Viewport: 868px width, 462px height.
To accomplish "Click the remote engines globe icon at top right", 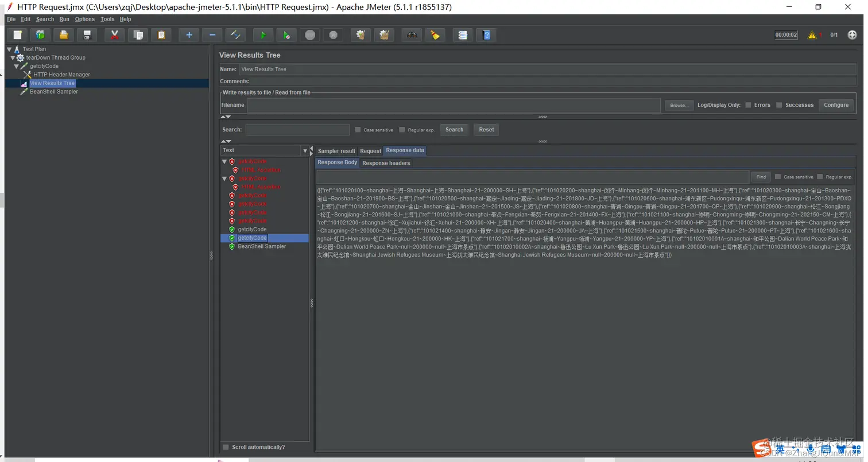I will click(852, 35).
